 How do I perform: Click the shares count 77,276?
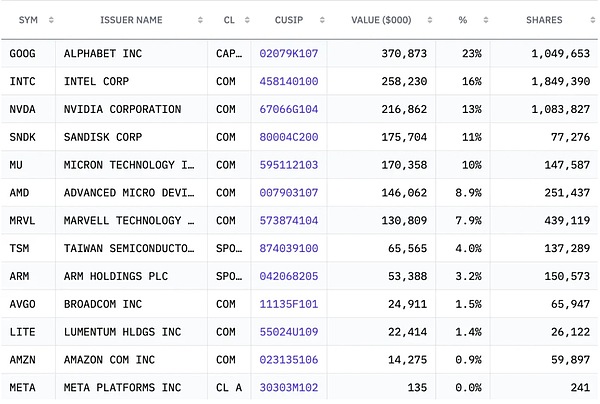pos(571,137)
